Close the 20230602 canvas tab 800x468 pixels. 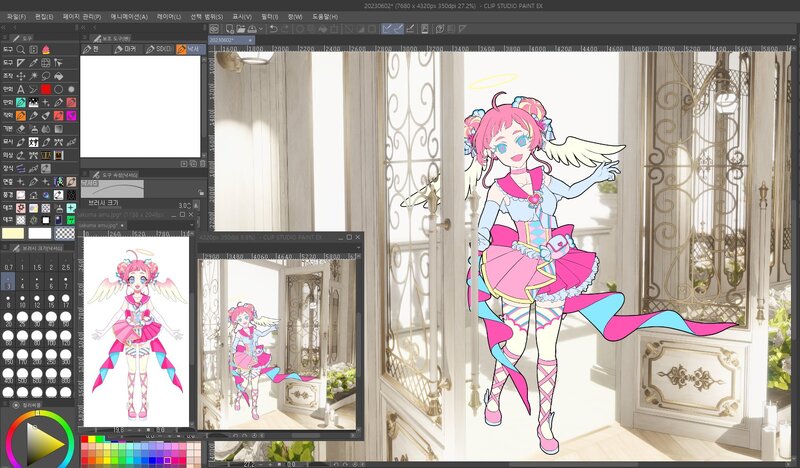tap(251, 40)
